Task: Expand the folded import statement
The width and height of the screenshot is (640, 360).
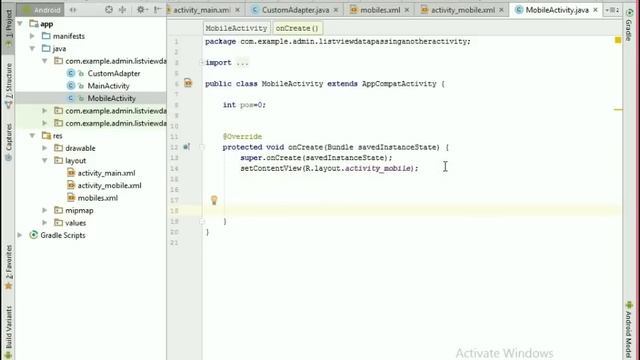Action: (x=201, y=62)
